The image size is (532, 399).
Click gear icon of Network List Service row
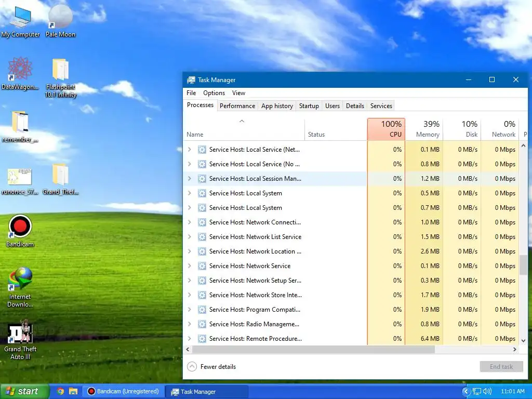[202, 237]
